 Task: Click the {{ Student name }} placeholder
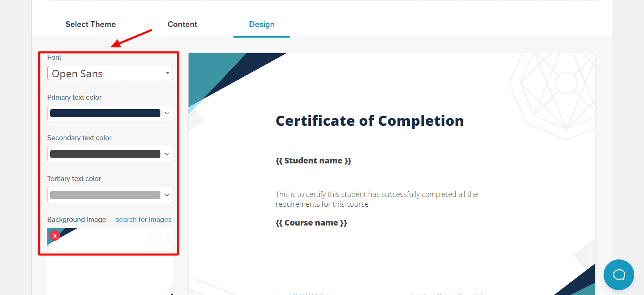(313, 161)
